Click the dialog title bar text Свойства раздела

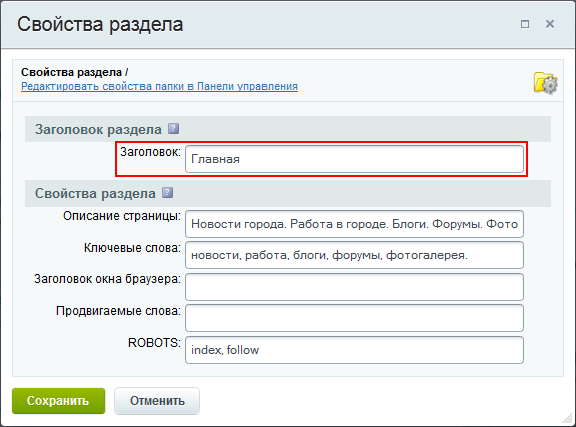click(100, 24)
